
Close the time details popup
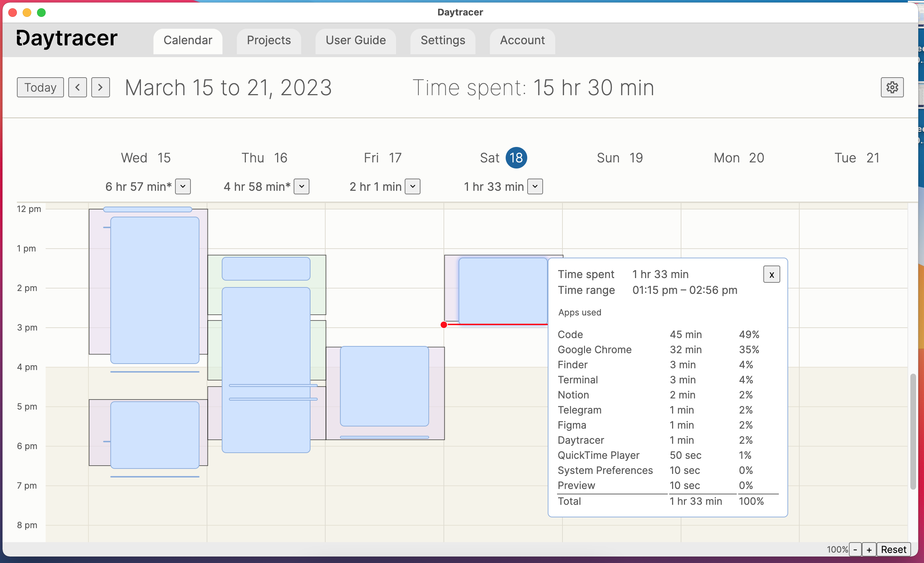pyautogui.click(x=771, y=274)
